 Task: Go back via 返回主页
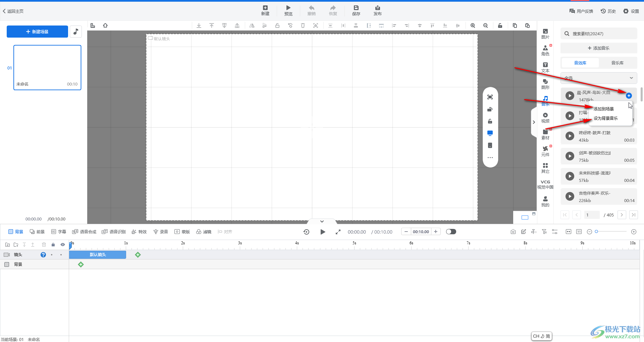13,11
